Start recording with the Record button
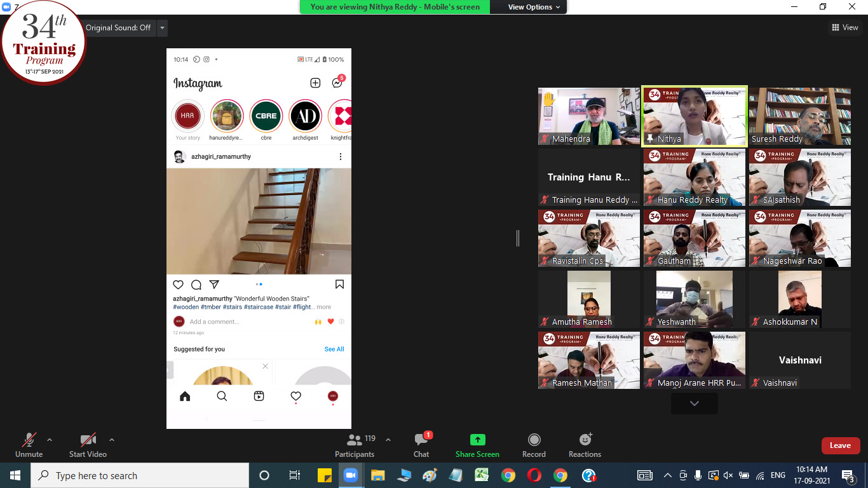The image size is (868, 488). tap(534, 445)
